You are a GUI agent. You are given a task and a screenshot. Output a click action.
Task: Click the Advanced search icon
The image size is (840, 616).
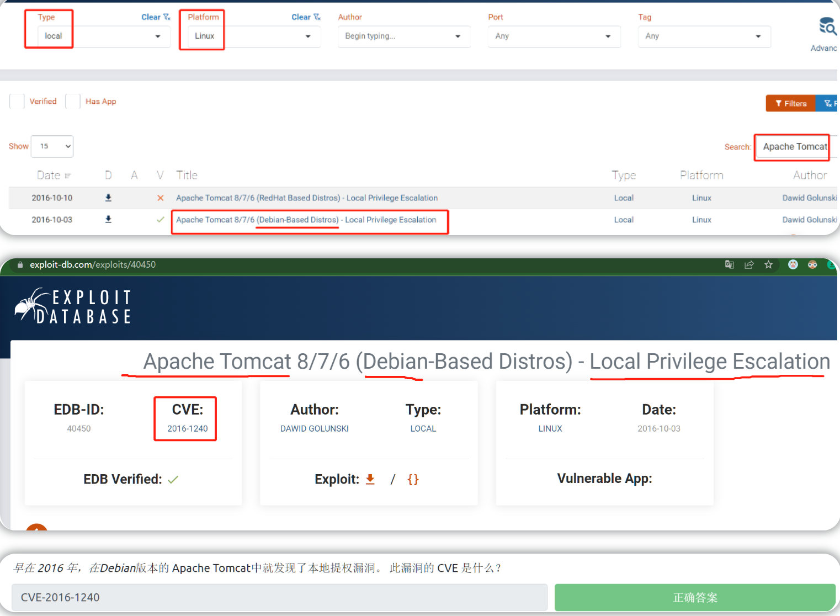[x=827, y=26]
